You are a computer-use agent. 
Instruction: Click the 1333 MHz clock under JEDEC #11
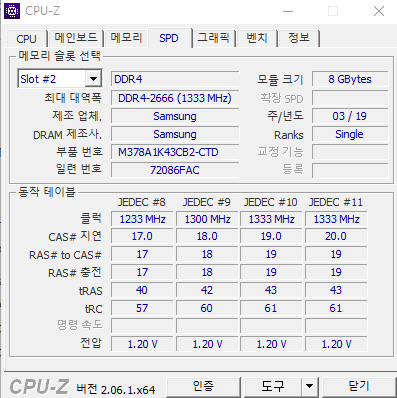point(336,219)
